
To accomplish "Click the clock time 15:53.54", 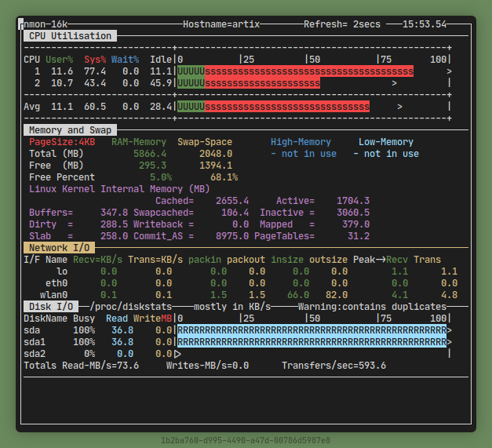I will (425, 24).
